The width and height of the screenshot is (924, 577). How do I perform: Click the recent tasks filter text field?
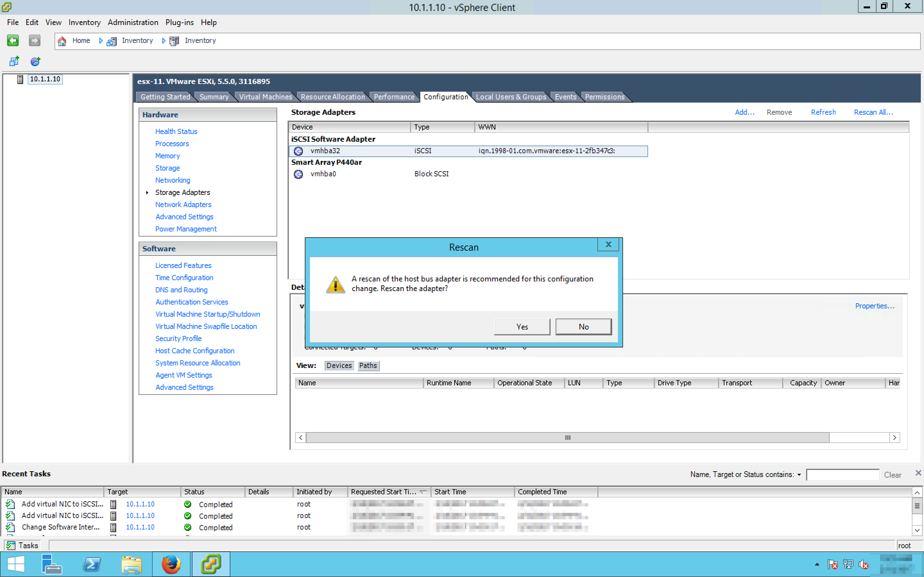tap(842, 474)
